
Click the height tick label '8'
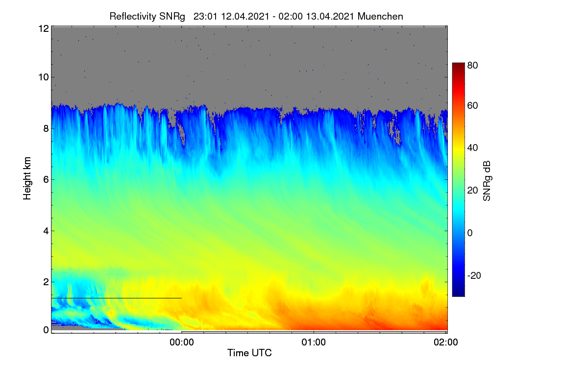click(46, 128)
